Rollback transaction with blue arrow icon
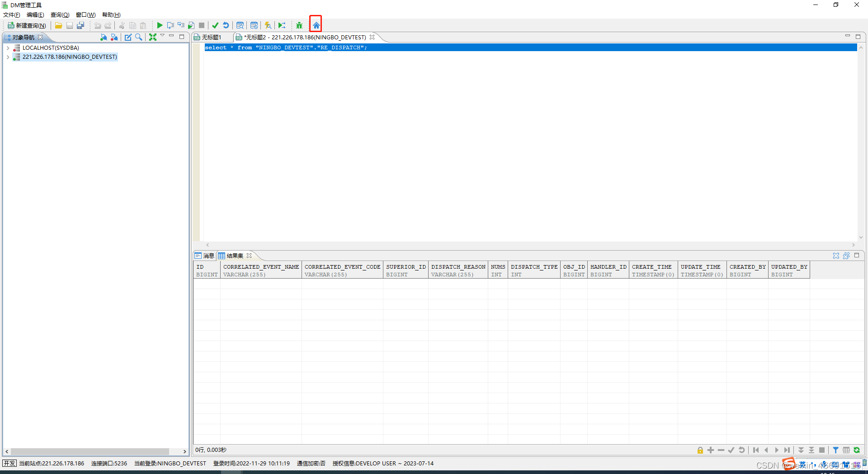The image size is (868, 474). coord(226,25)
